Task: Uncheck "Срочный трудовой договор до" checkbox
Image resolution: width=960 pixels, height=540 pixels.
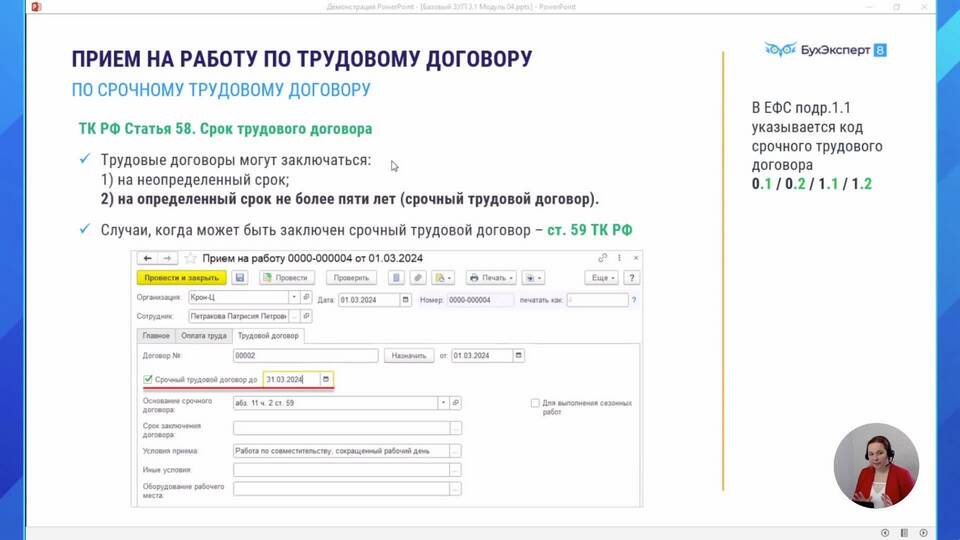Action: [148, 380]
